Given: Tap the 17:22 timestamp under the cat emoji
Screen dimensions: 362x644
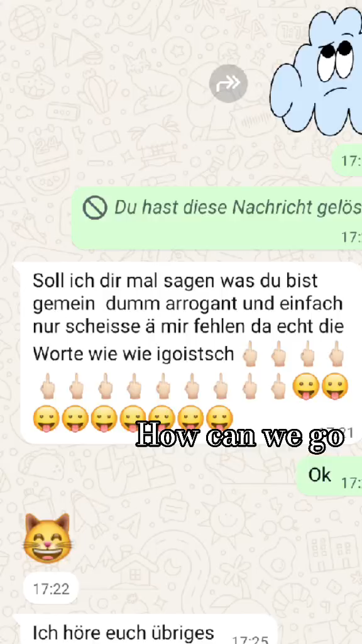Looking at the screenshot, I should (x=51, y=589).
